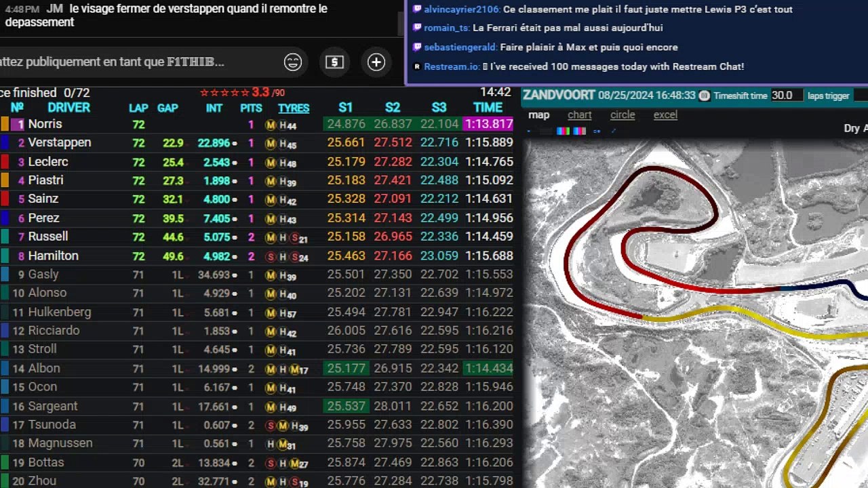Screen dimensions: 868x488
Task: Sort by the DRIVER column header
Action: [68, 108]
